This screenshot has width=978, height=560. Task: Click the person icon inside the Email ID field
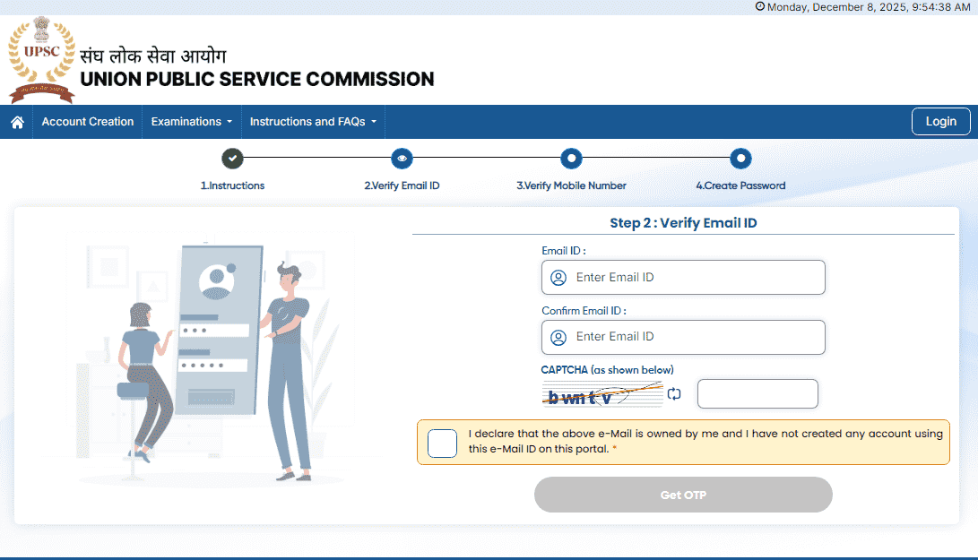click(558, 278)
